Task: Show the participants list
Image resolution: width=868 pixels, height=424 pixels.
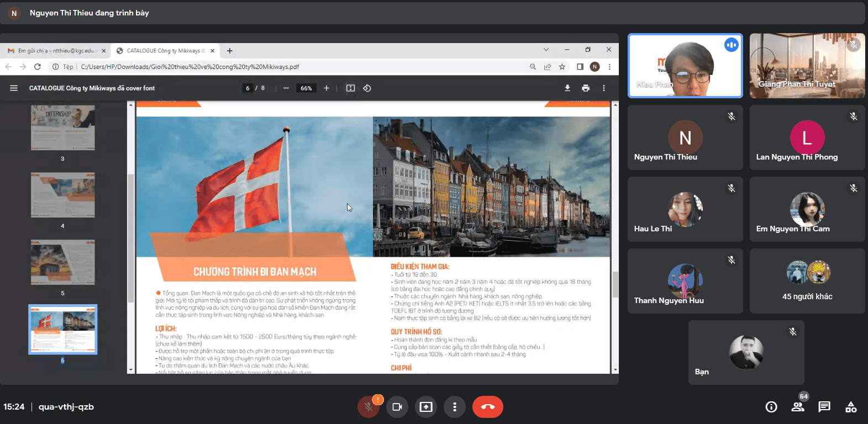Action: click(x=797, y=407)
